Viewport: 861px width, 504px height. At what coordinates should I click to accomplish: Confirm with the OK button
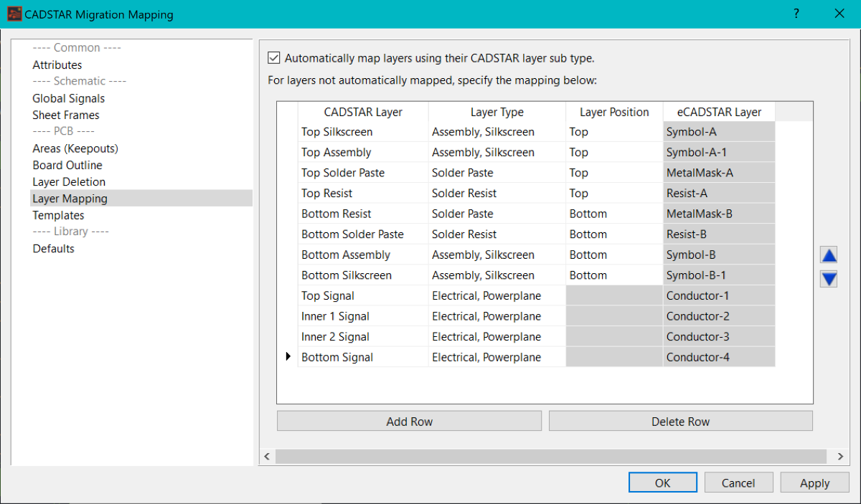click(662, 482)
